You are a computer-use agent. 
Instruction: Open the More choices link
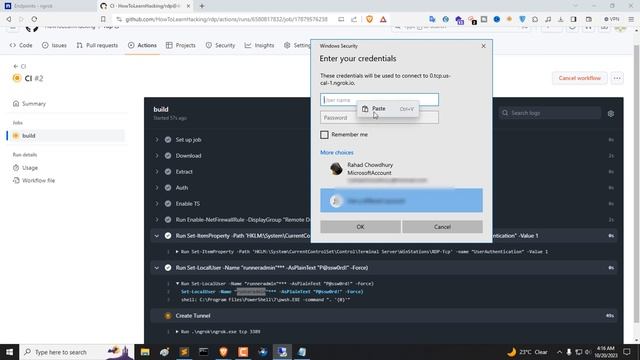pyautogui.click(x=337, y=152)
